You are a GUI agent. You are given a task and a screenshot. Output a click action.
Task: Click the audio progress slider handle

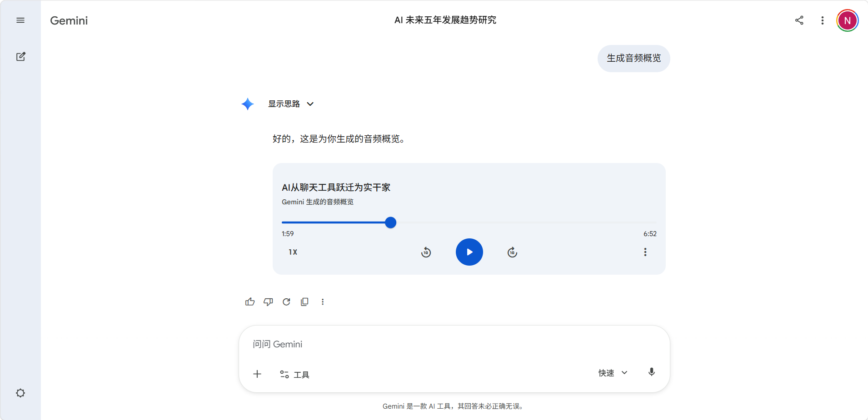390,222
